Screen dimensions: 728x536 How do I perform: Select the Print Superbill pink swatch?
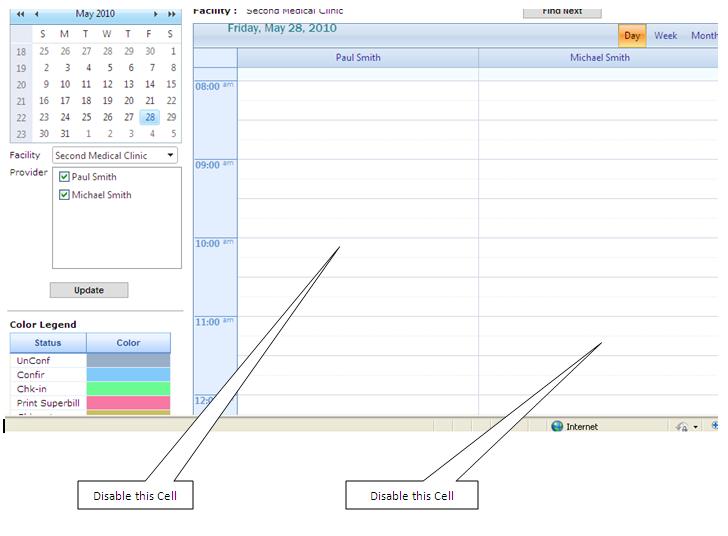(128, 403)
